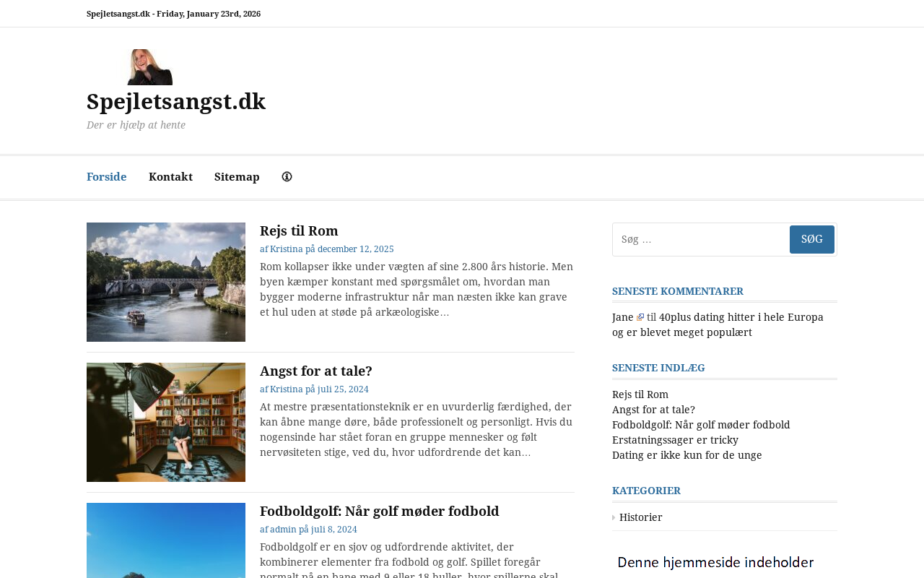This screenshot has height=578, width=924.
Task: Click the 'Der er hjælp at hente' tagline
Action: tap(136, 125)
